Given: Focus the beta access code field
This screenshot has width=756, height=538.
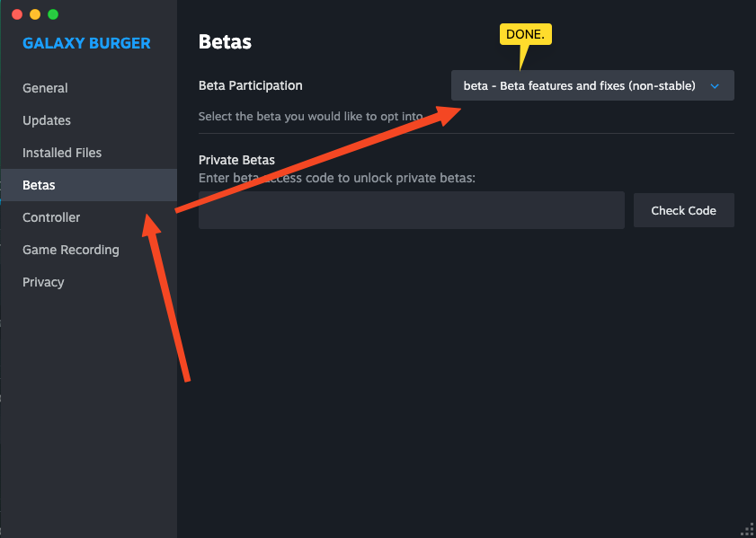Looking at the screenshot, I should click(x=412, y=210).
